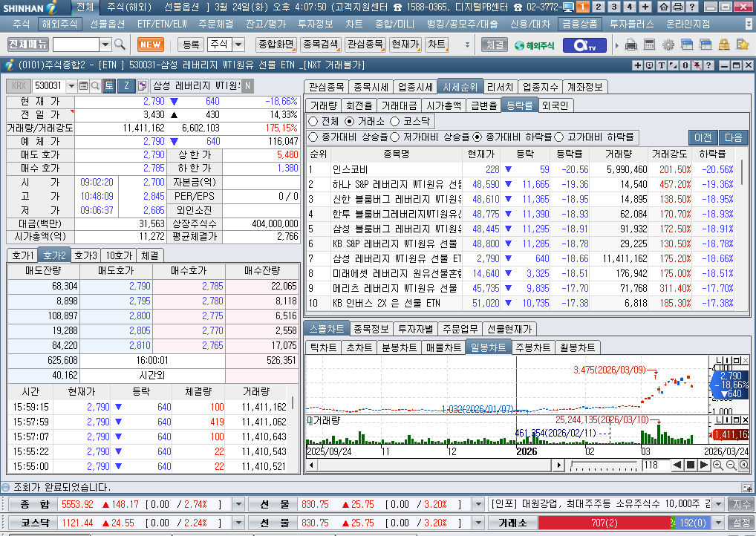756x536 pixels.
Task: Zoom in on the chart with the plus magnifier
Action: tap(717, 465)
